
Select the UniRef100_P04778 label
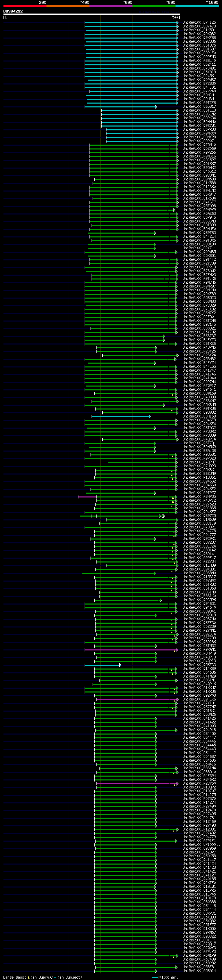(x=199, y=531)
